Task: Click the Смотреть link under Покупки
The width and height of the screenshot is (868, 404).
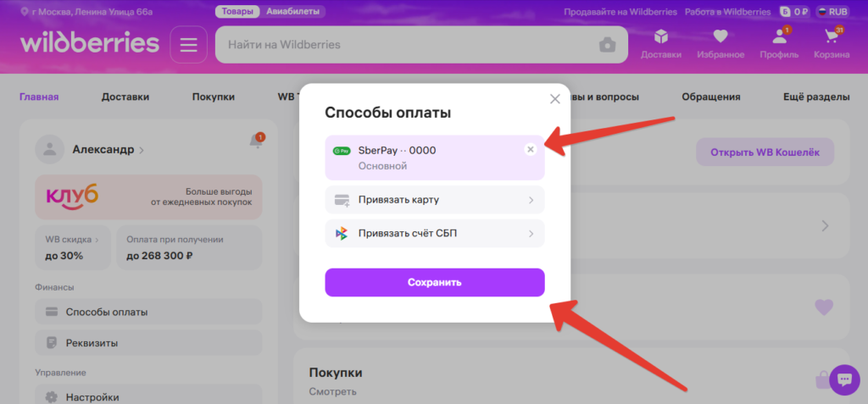Action: point(332,392)
